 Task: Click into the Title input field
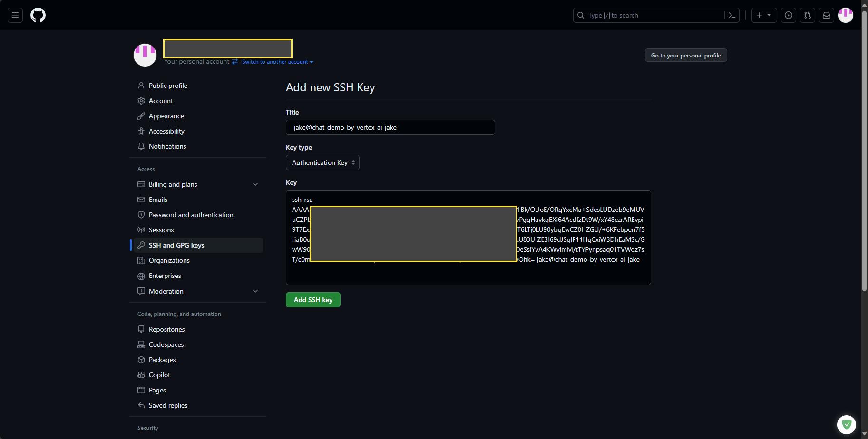pos(390,127)
